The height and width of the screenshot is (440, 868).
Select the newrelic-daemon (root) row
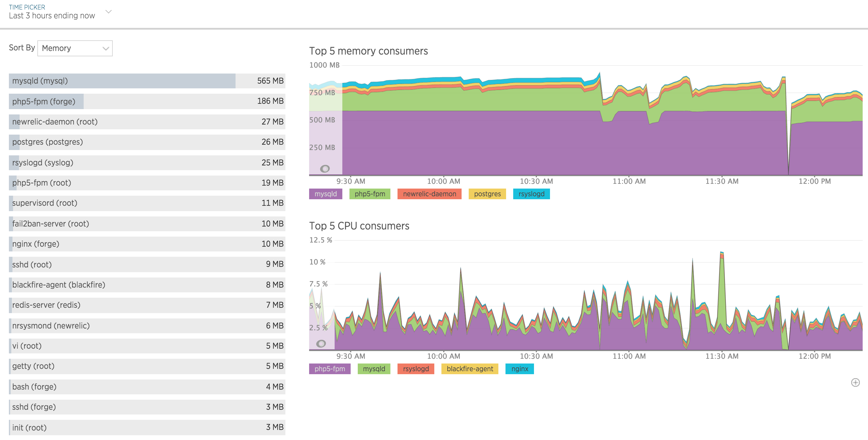[147, 122]
